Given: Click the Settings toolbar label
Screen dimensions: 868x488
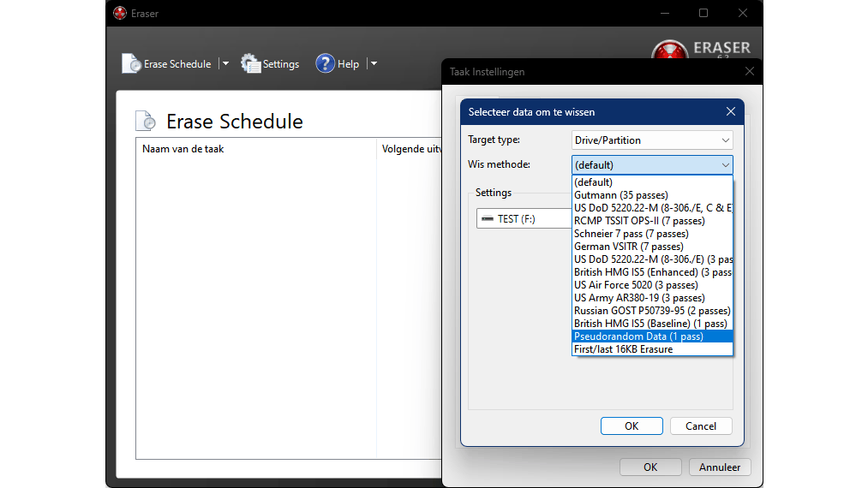Looking at the screenshot, I should coord(281,64).
